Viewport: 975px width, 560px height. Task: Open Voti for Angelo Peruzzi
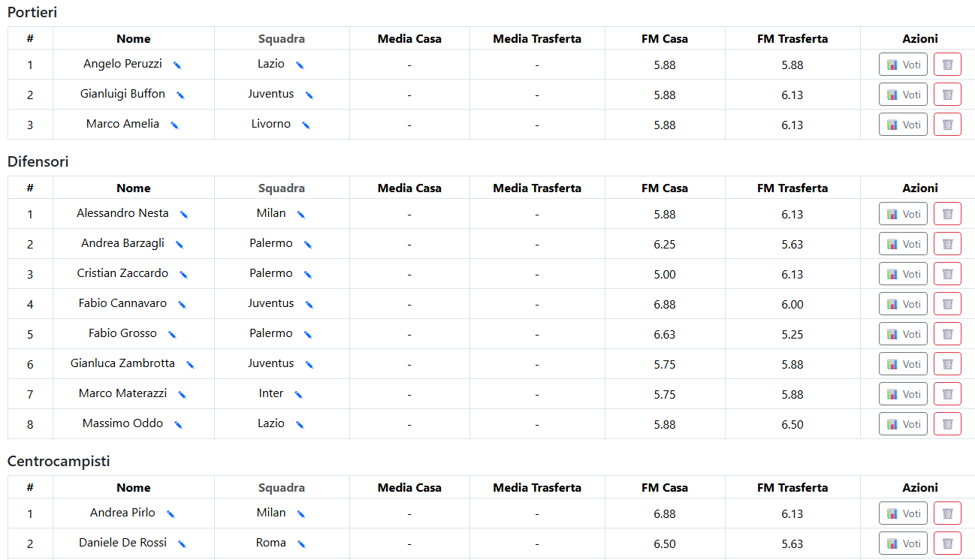(x=903, y=65)
